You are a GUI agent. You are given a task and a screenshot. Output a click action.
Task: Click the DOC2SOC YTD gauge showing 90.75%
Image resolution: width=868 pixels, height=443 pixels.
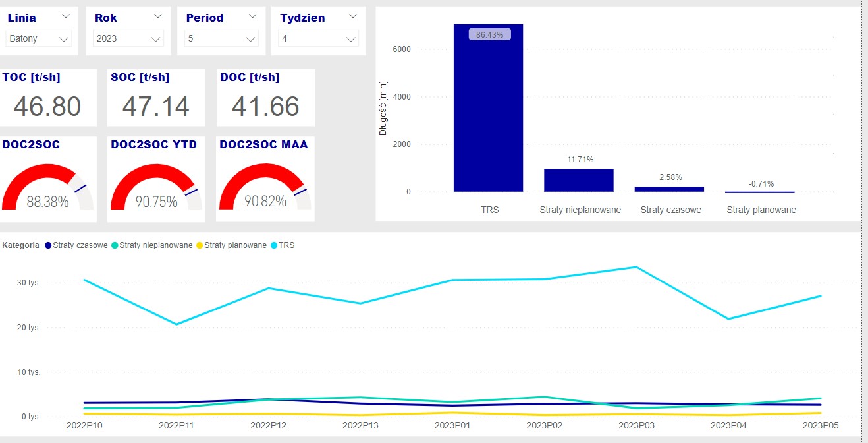coord(156,188)
